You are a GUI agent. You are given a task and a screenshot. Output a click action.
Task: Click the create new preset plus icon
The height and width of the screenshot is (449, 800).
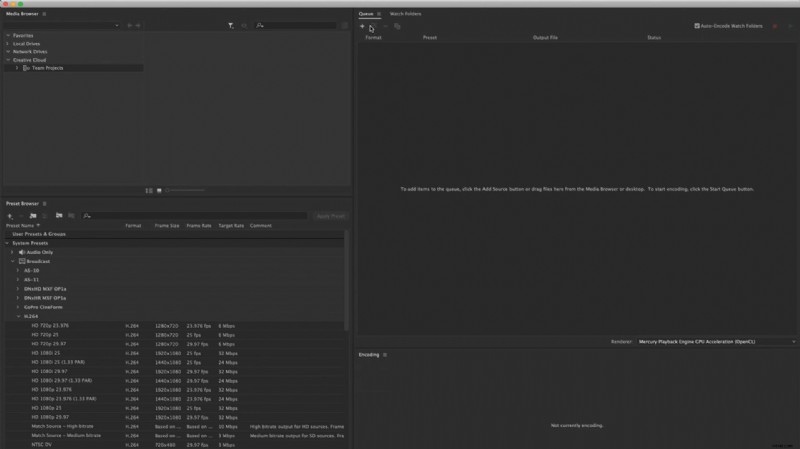[10, 215]
